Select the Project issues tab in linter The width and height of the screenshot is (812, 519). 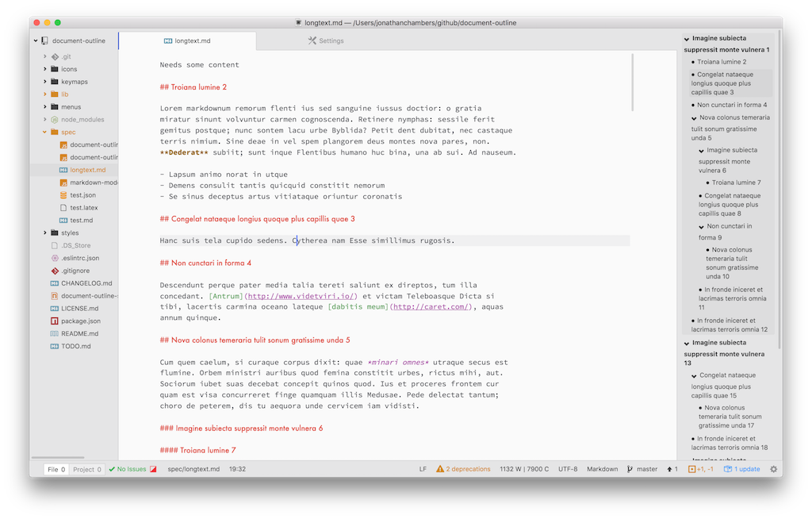87,469
